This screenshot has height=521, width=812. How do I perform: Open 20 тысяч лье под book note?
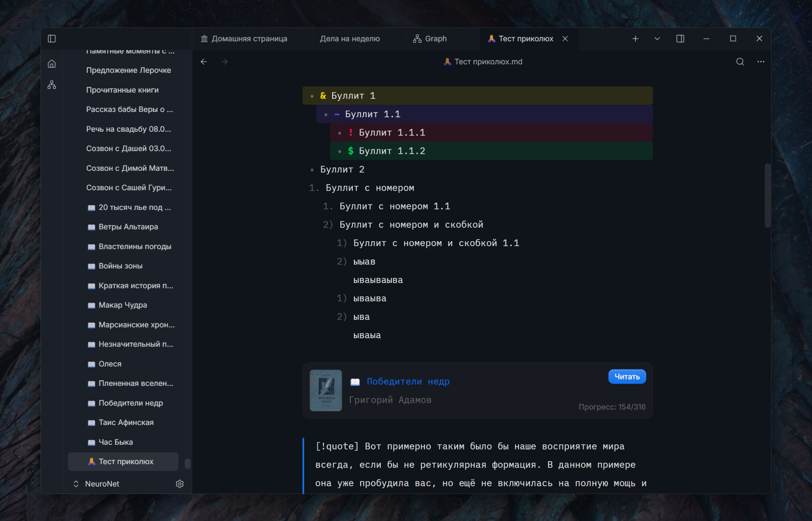[x=129, y=207]
